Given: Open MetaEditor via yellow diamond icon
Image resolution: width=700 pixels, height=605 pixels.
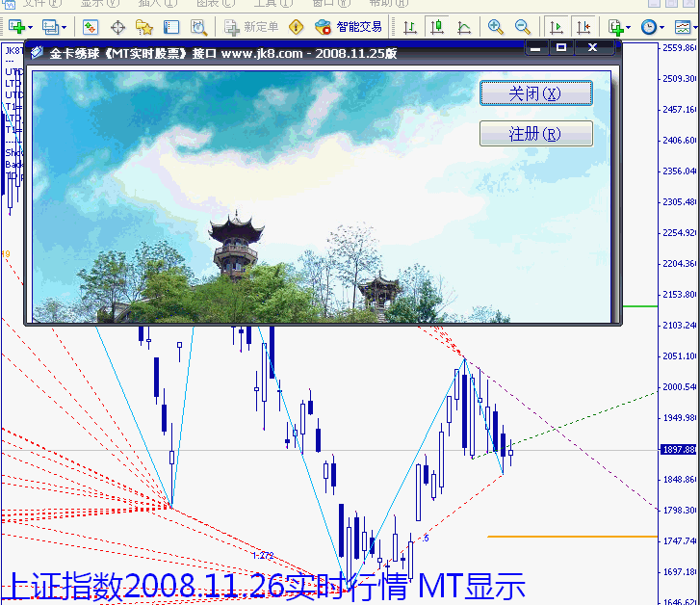Looking at the screenshot, I should click(296, 27).
